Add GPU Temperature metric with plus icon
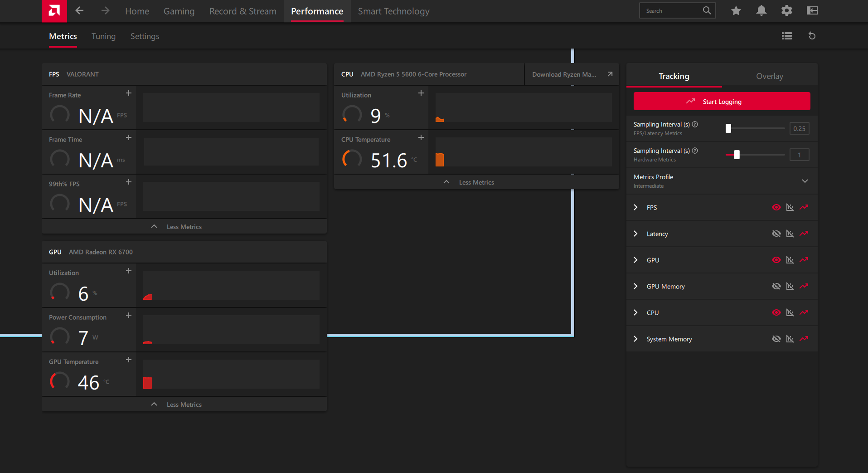Image resolution: width=868 pixels, height=473 pixels. click(x=129, y=360)
